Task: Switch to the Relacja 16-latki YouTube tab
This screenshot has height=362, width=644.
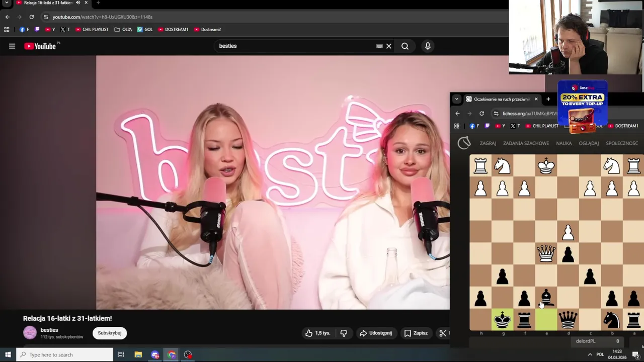Action: pos(48,3)
